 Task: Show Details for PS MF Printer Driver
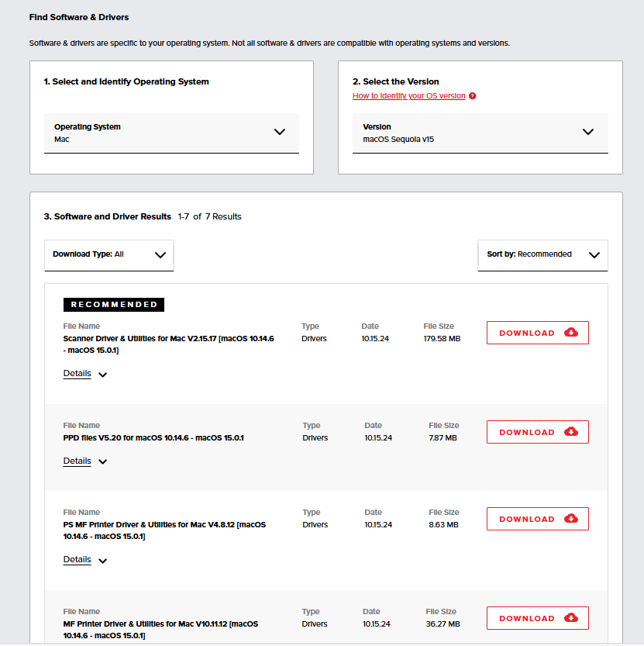(x=77, y=559)
